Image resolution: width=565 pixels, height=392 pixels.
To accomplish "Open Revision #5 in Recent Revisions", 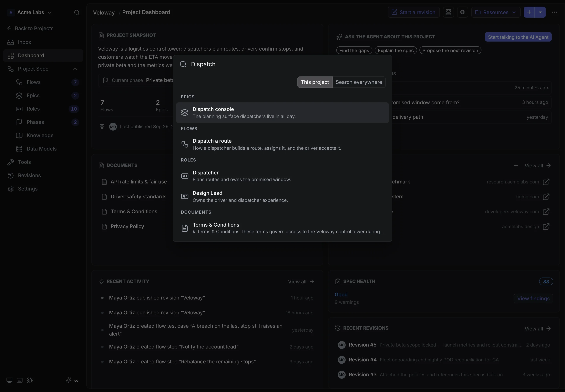I will tap(444, 345).
